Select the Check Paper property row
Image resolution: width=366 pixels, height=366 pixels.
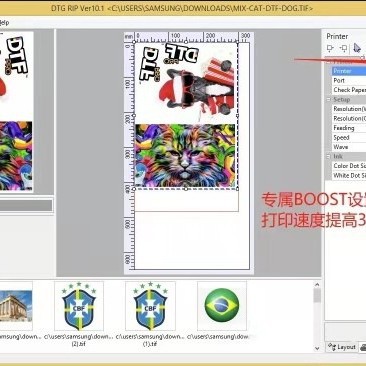pos(349,90)
